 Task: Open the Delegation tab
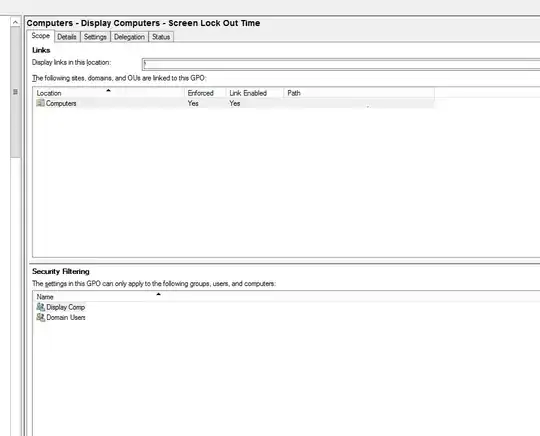tap(129, 37)
